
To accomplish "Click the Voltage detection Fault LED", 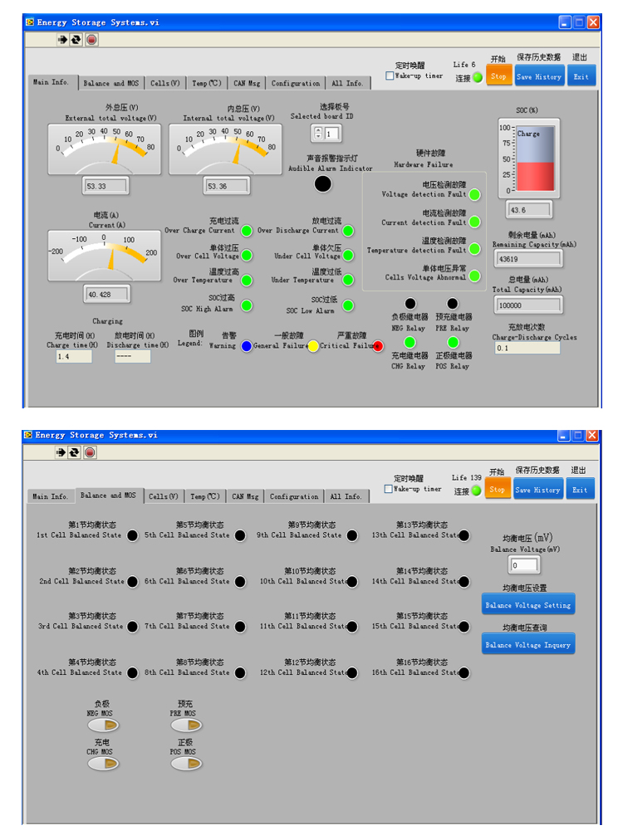I will click(x=474, y=194).
